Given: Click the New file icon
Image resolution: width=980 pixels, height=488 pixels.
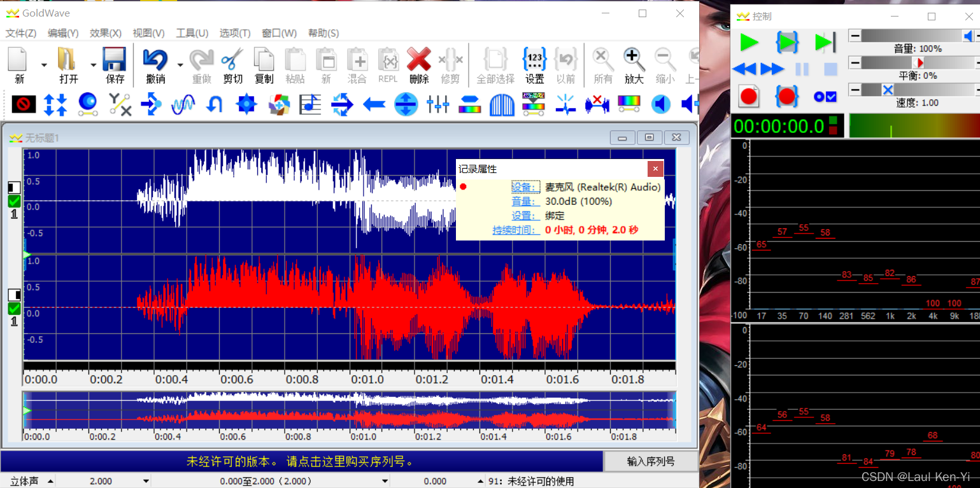Looking at the screenshot, I should 18,59.
